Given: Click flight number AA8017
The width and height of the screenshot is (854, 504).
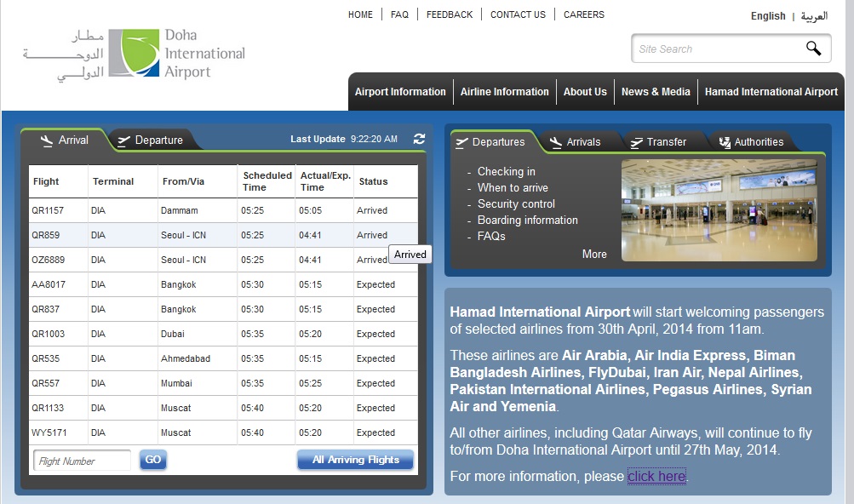Looking at the screenshot, I should pos(49,284).
